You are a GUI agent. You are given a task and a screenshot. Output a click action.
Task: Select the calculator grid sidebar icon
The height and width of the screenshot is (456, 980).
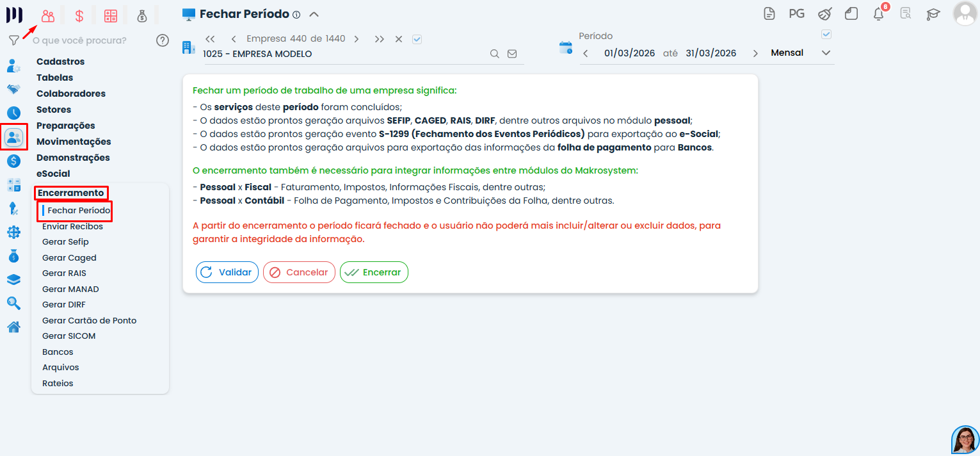[13, 185]
